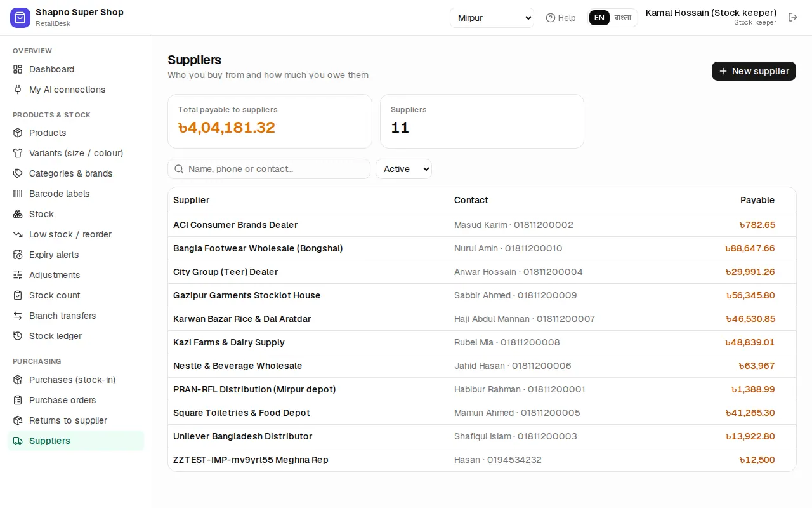
Task: Click Gazipur Garments Stocklot House name
Action: point(247,295)
